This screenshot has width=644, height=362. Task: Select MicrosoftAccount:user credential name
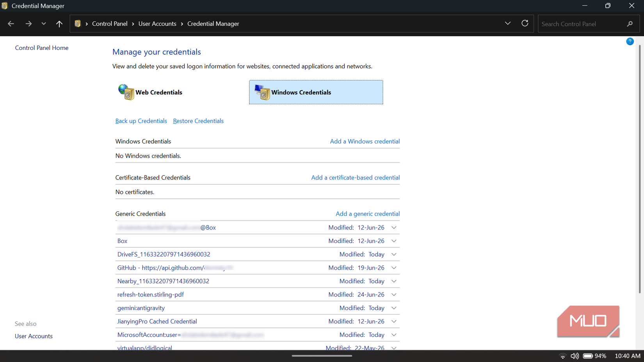point(190,335)
